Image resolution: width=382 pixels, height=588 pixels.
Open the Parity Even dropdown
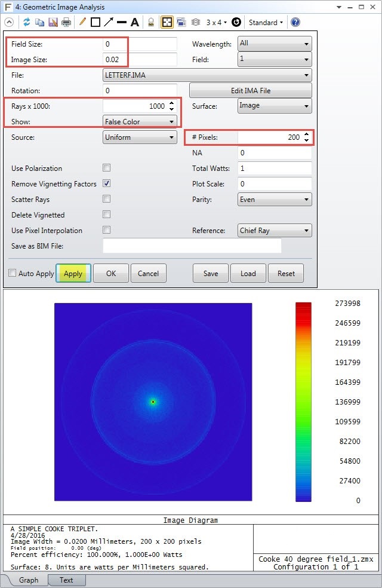(x=275, y=199)
